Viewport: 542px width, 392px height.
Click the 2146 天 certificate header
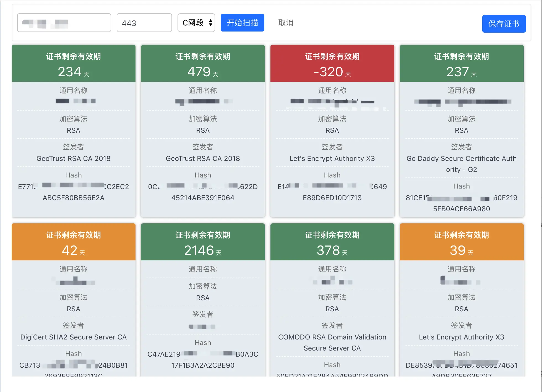pyautogui.click(x=203, y=242)
